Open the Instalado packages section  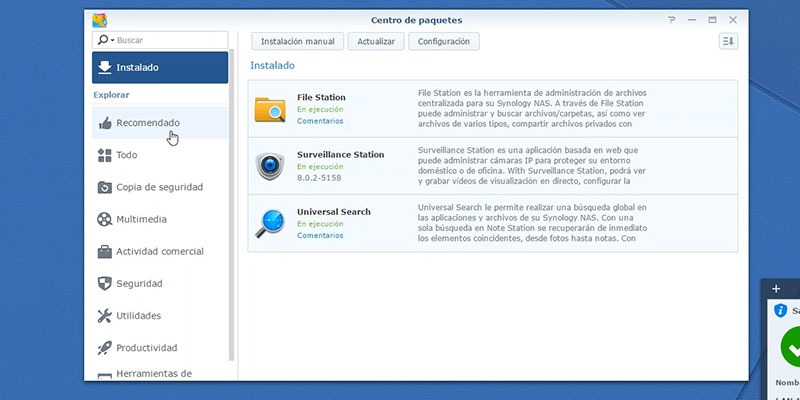[160, 67]
